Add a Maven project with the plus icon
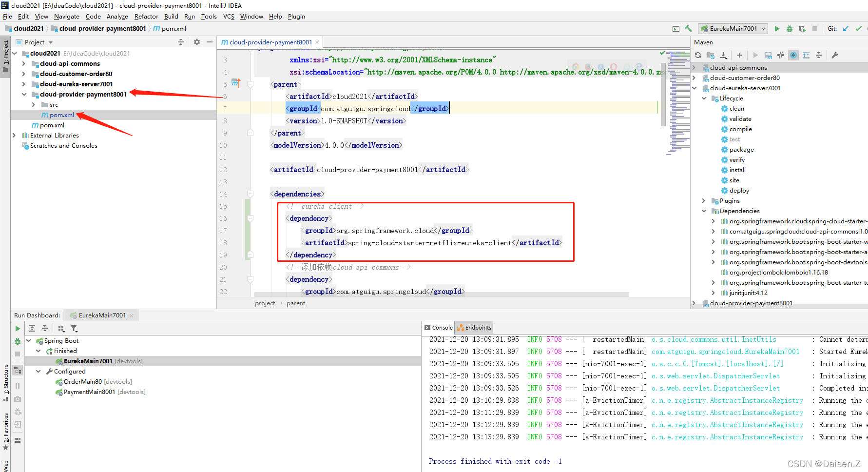The image size is (868, 472). coord(739,55)
